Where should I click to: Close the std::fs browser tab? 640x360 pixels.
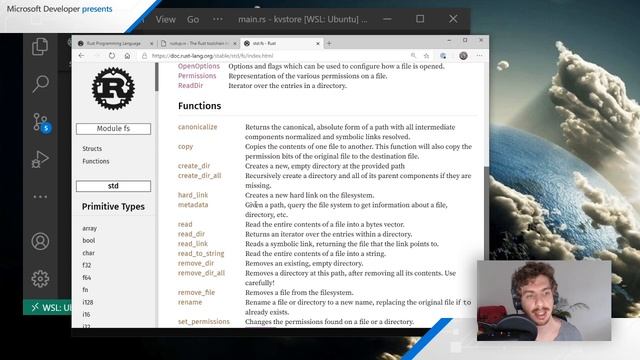tap(318, 43)
